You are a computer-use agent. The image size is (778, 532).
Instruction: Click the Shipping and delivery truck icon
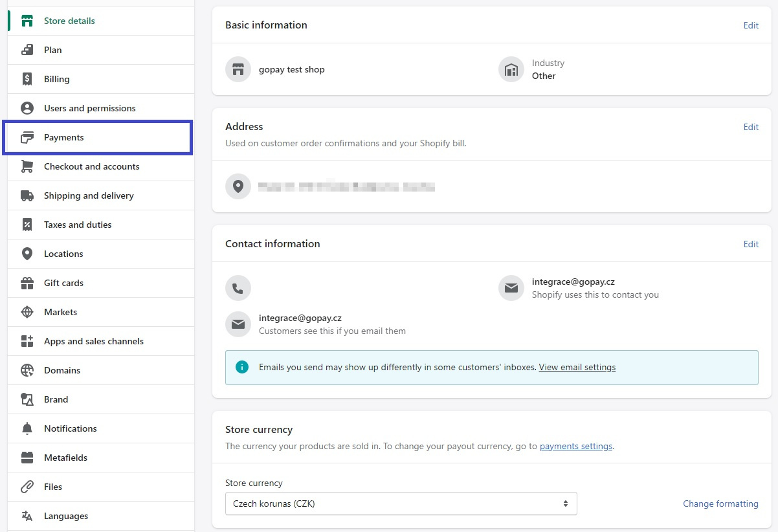(x=27, y=195)
